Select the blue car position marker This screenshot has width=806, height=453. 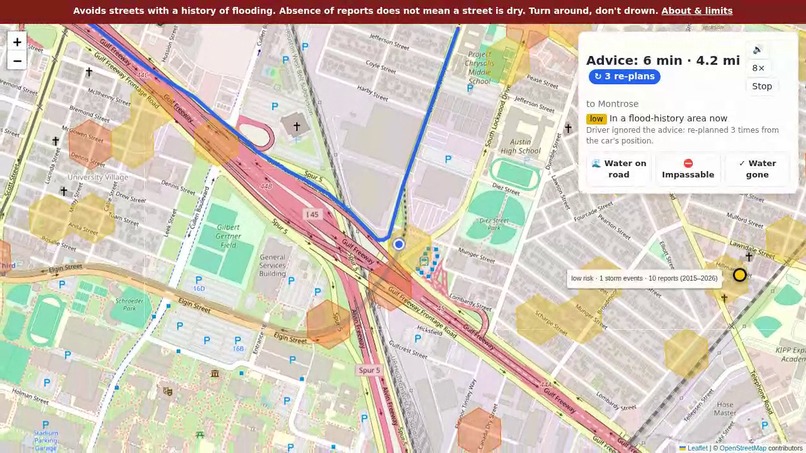(x=399, y=244)
